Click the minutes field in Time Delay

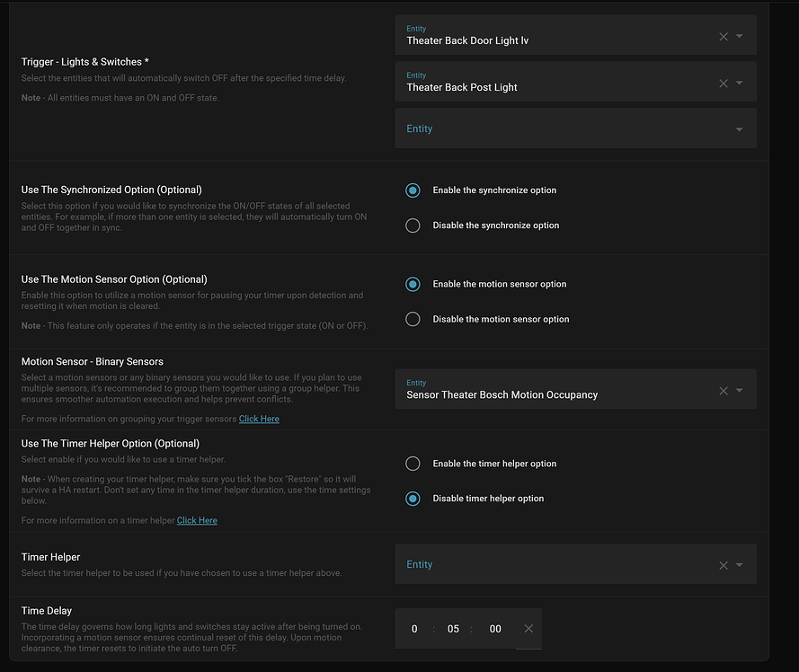(x=453, y=629)
